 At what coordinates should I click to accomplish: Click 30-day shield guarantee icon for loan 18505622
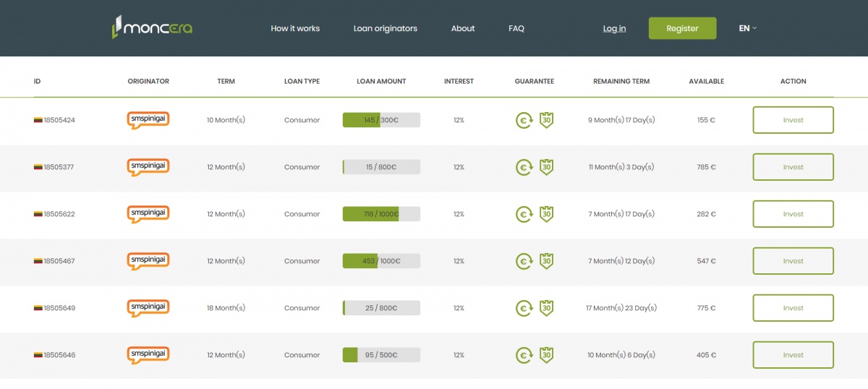(547, 214)
